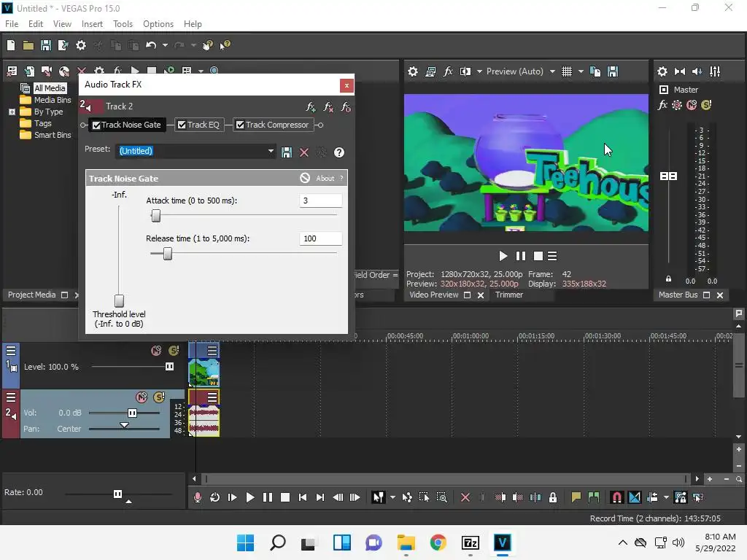Toggle Master Bus Mute button
The width and height of the screenshot is (747, 560).
tap(692, 105)
